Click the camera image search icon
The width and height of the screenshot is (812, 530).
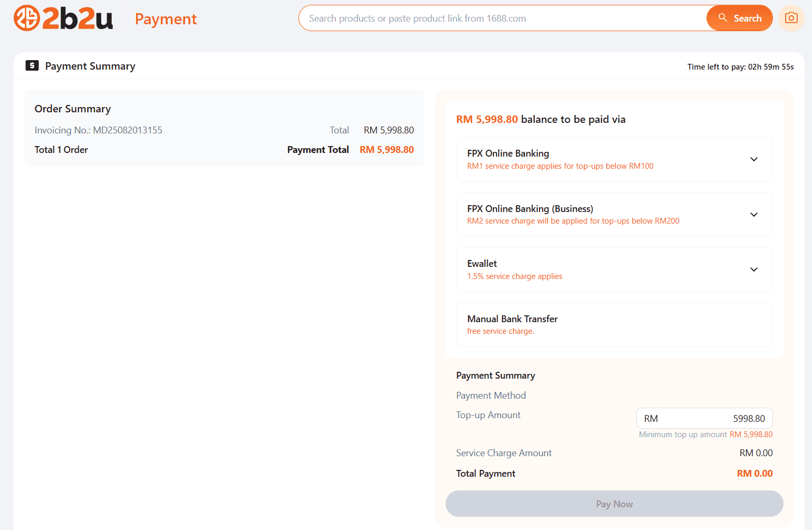[791, 18]
